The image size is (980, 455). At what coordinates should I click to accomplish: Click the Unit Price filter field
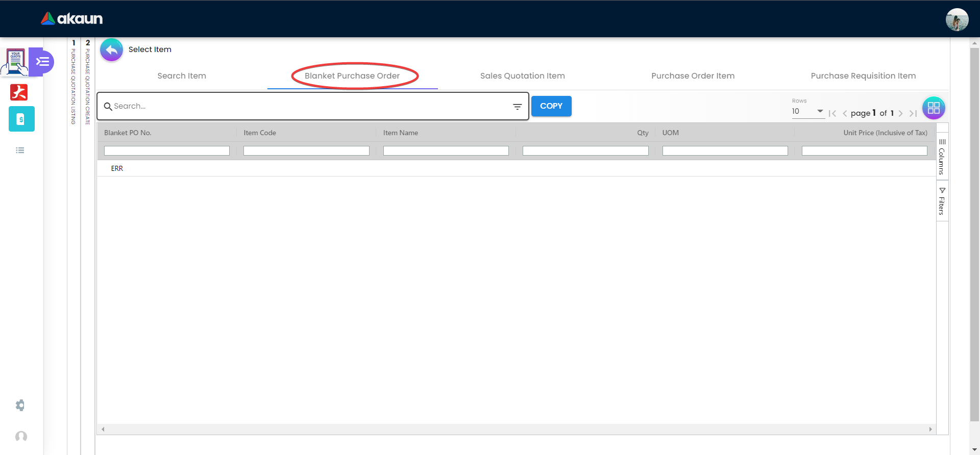pyautogui.click(x=865, y=151)
